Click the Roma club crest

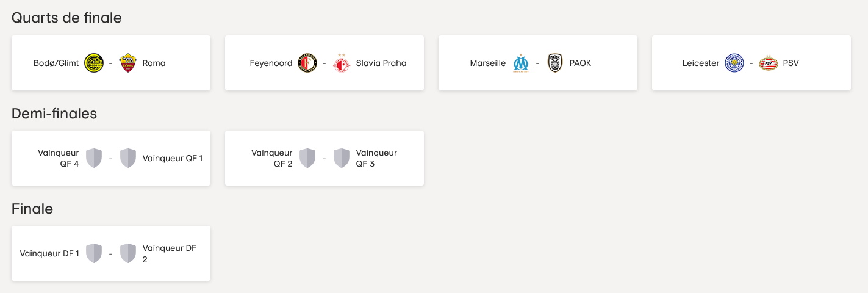point(128,63)
